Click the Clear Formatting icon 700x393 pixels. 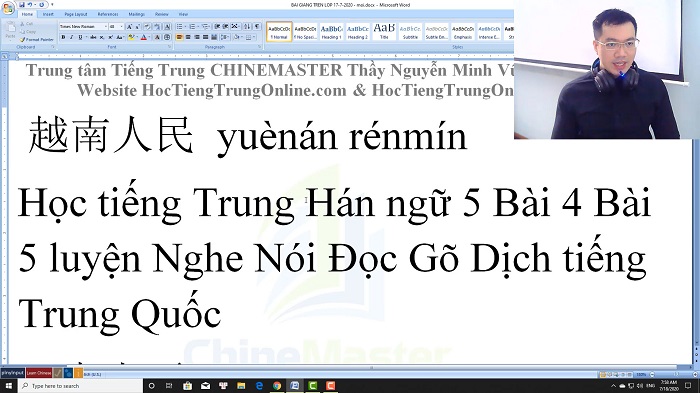pyautogui.click(x=147, y=27)
